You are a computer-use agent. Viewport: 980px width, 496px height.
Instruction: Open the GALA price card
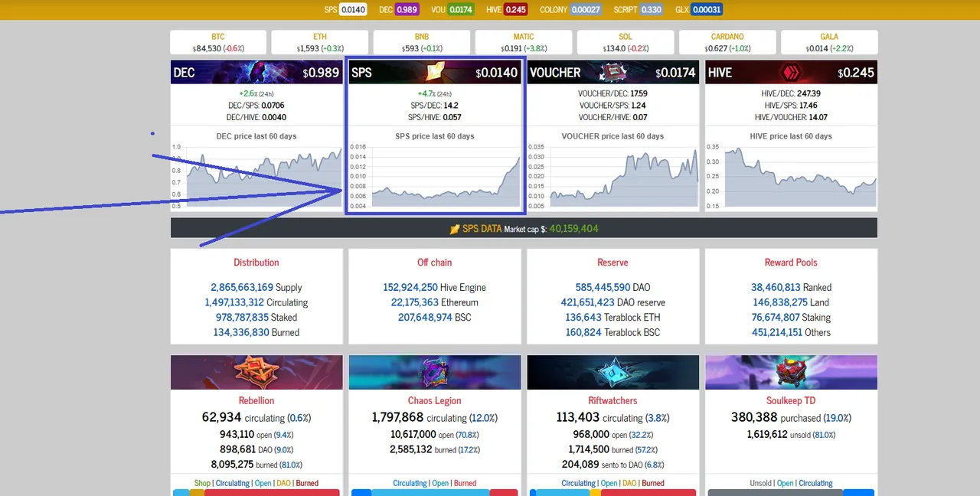[x=829, y=42]
